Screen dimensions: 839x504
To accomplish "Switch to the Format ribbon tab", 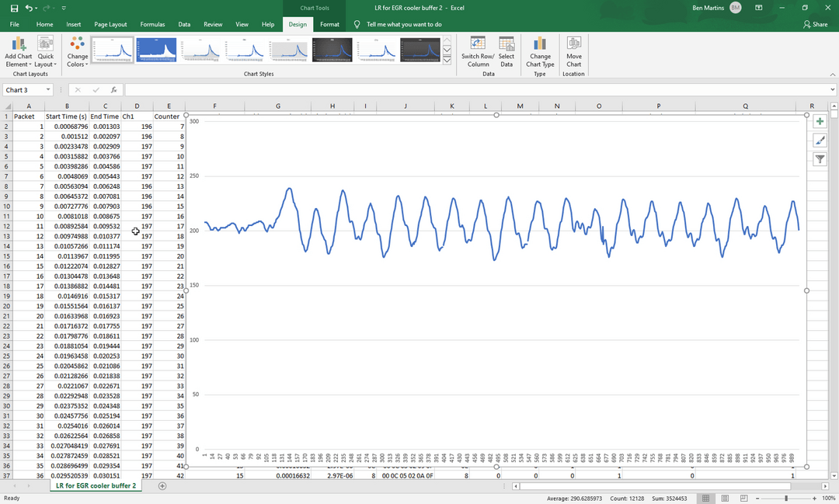I will tap(329, 24).
